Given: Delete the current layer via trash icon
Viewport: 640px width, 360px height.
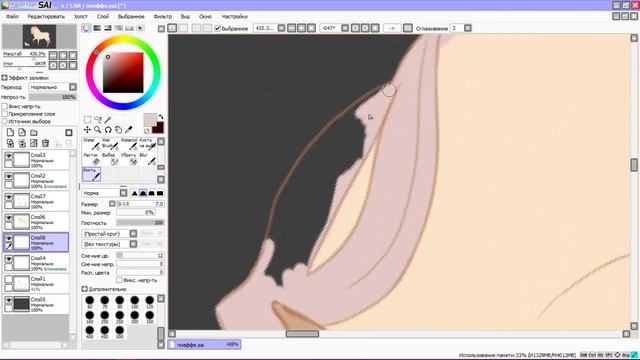Looking at the screenshot, I should tap(45, 143).
